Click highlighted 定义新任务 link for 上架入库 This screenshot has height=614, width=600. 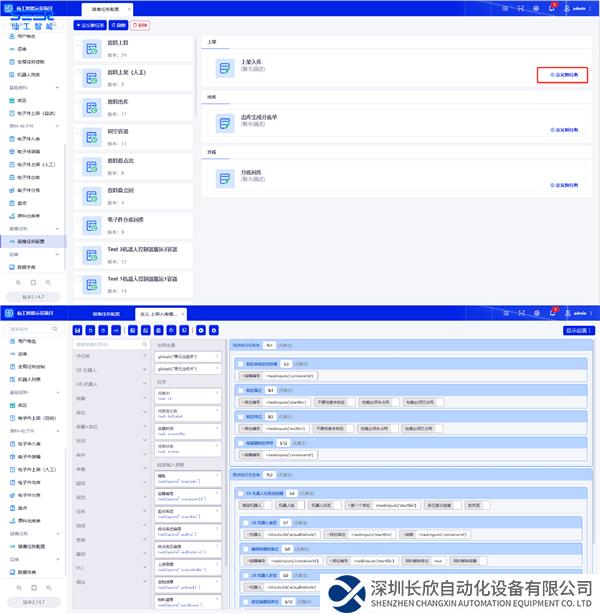(x=562, y=74)
